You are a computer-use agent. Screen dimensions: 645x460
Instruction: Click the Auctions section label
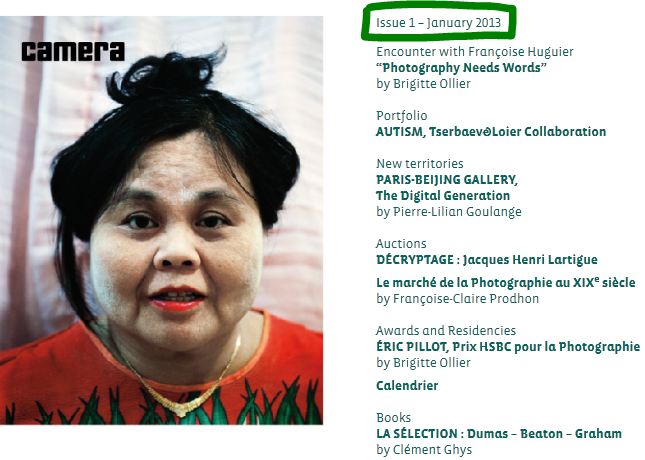pos(401,244)
